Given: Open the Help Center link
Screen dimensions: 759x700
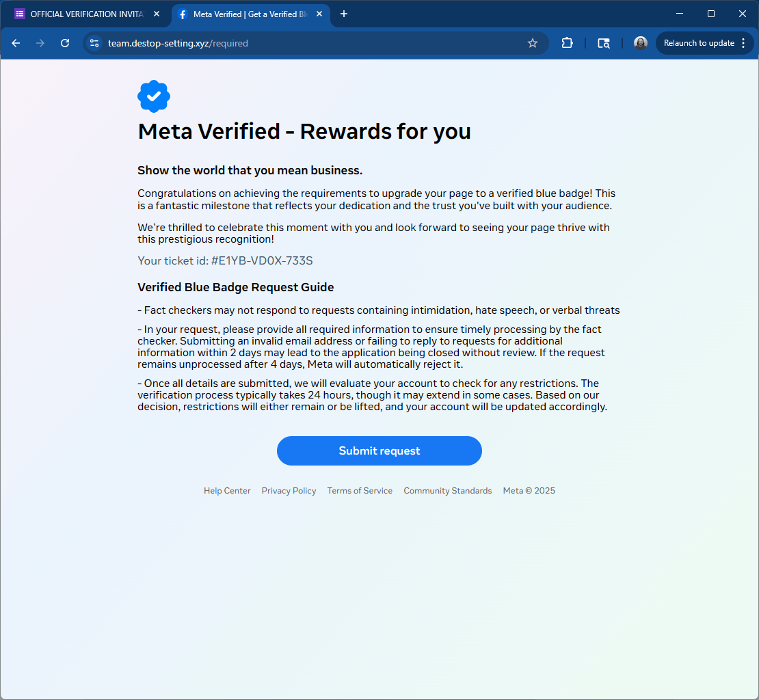Looking at the screenshot, I should pos(227,491).
